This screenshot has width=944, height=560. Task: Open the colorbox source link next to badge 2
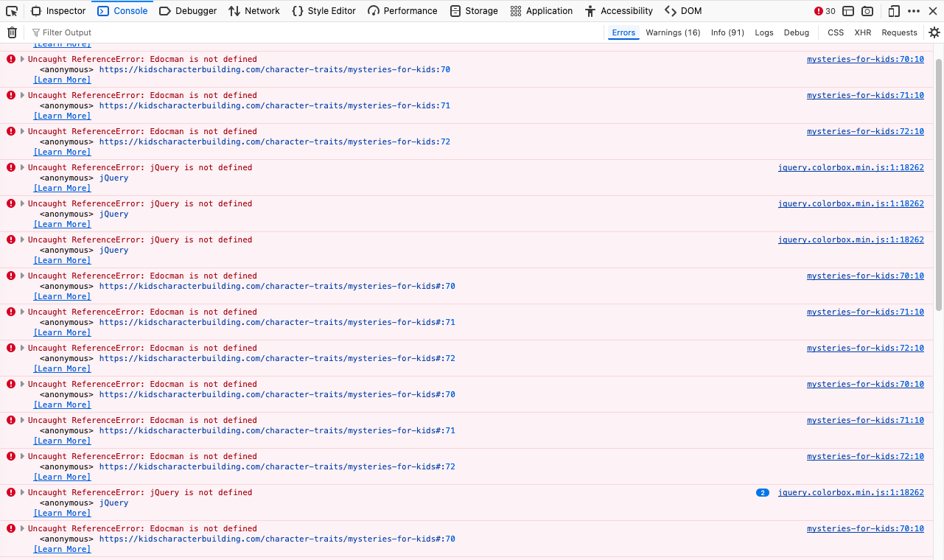pyautogui.click(x=851, y=492)
